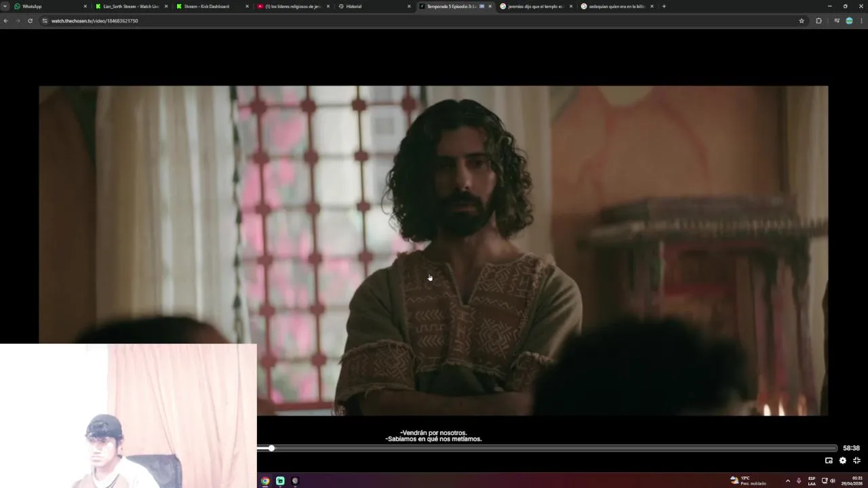The height and width of the screenshot is (488, 868).
Task: Open picture-in-picture mode in video player
Action: click(829, 460)
